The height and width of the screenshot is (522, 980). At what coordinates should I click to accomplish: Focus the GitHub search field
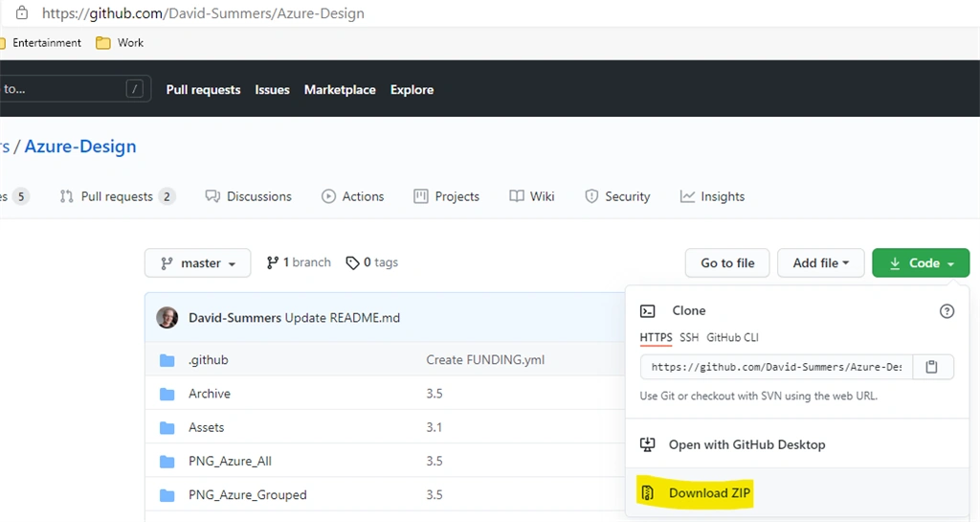75,89
